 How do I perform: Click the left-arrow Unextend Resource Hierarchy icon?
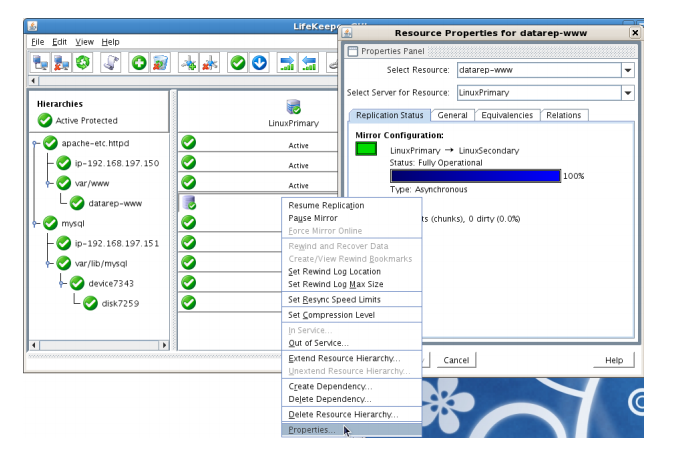click(x=309, y=63)
